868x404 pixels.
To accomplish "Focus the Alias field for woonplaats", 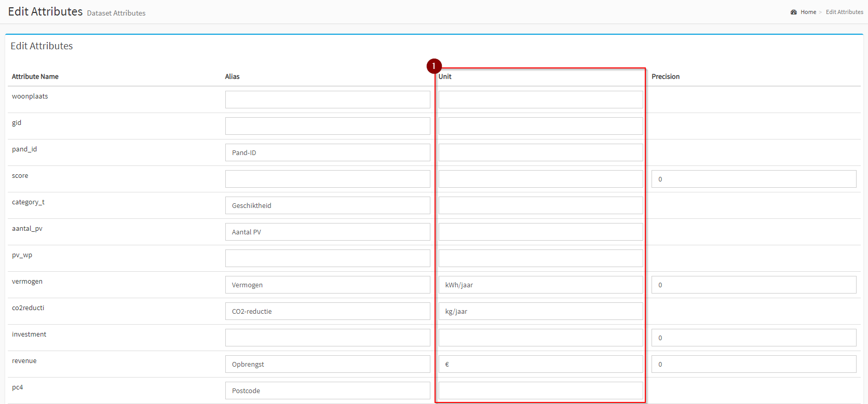I will [328, 100].
